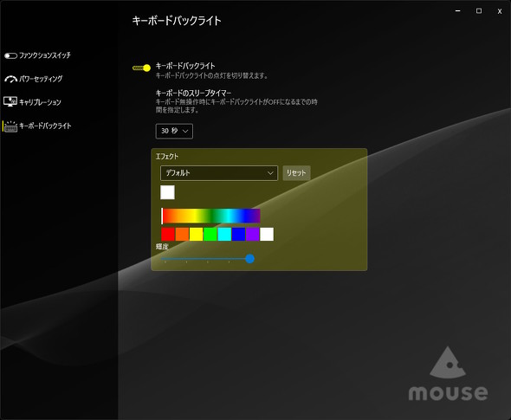Maximize the window
Image resolution: width=511 pixels, height=420 pixels.
click(x=479, y=11)
